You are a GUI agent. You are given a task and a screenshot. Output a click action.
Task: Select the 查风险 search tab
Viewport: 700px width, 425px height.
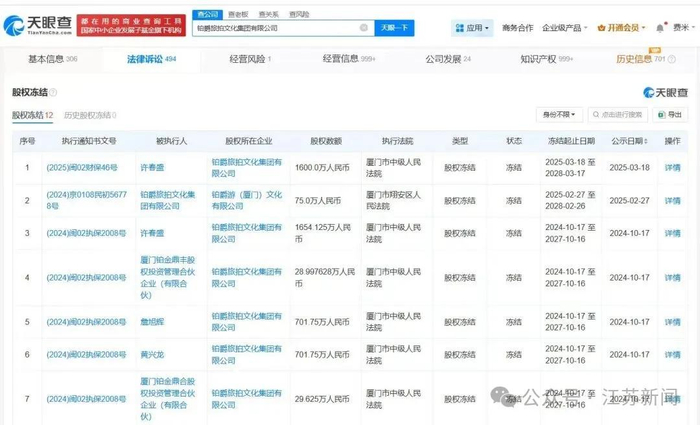[299, 14]
